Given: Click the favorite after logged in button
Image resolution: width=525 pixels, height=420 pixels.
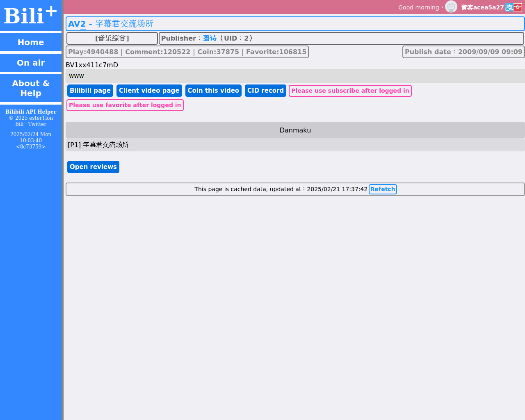Looking at the screenshot, I should click(x=125, y=105).
